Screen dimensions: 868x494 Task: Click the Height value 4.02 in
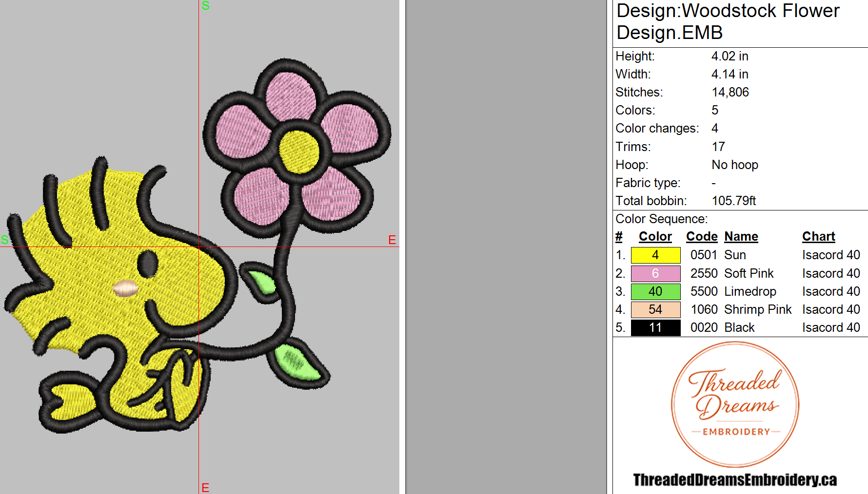click(x=730, y=56)
